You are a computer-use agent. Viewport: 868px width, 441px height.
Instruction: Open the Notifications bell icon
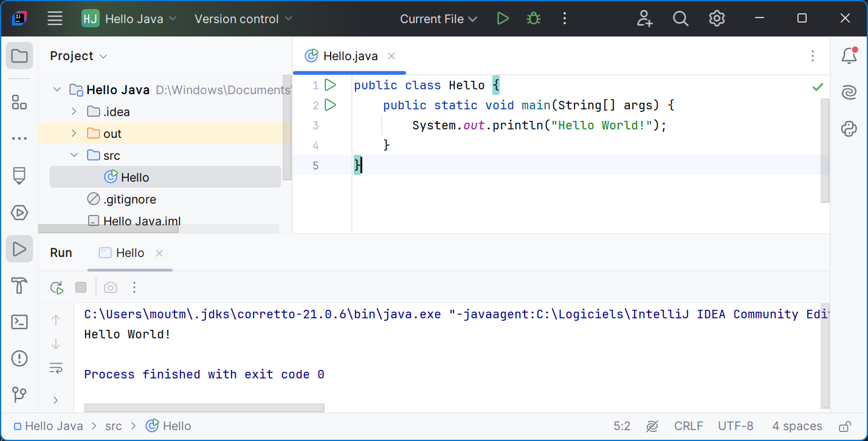tap(849, 56)
